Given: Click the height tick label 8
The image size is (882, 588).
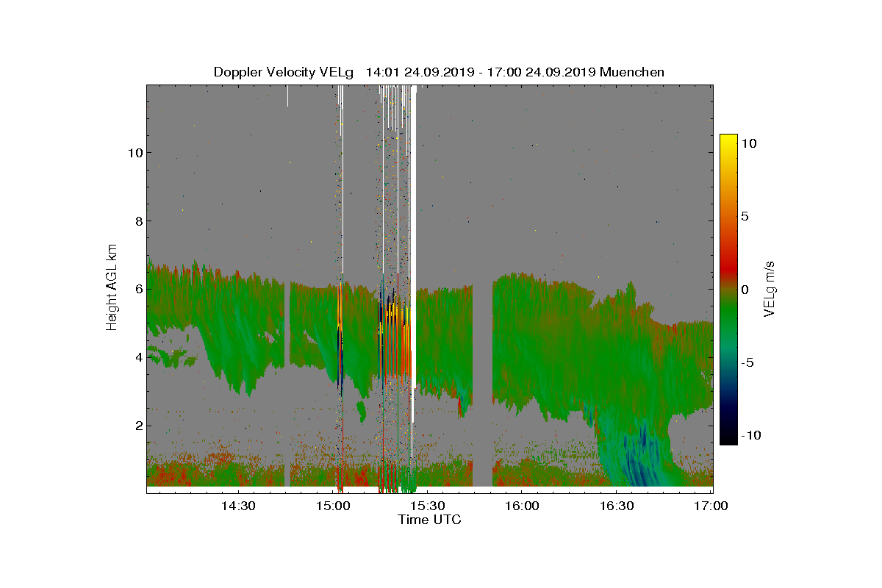Looking at the screenshot, I should (138, 220).
